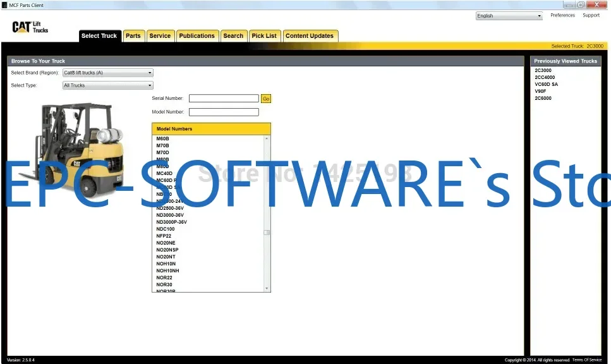Open the Content Updates tab
The height and width of the screenshot is (364, 611).
point(310,36)
